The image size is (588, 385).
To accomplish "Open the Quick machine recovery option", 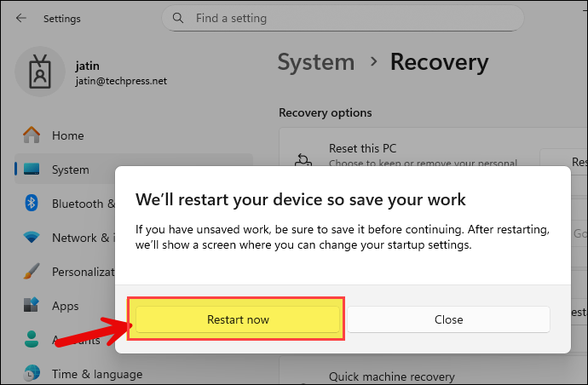I will tap(392, 376).
